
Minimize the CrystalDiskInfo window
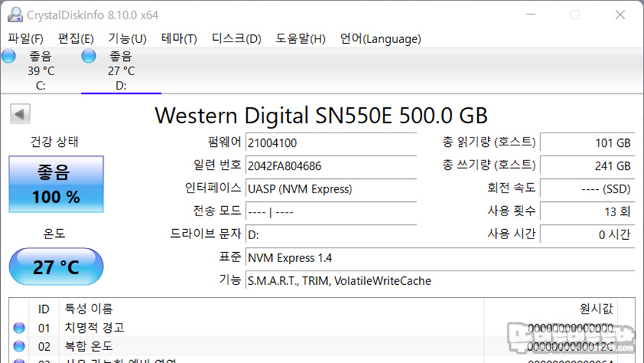(x=531, y=15)
